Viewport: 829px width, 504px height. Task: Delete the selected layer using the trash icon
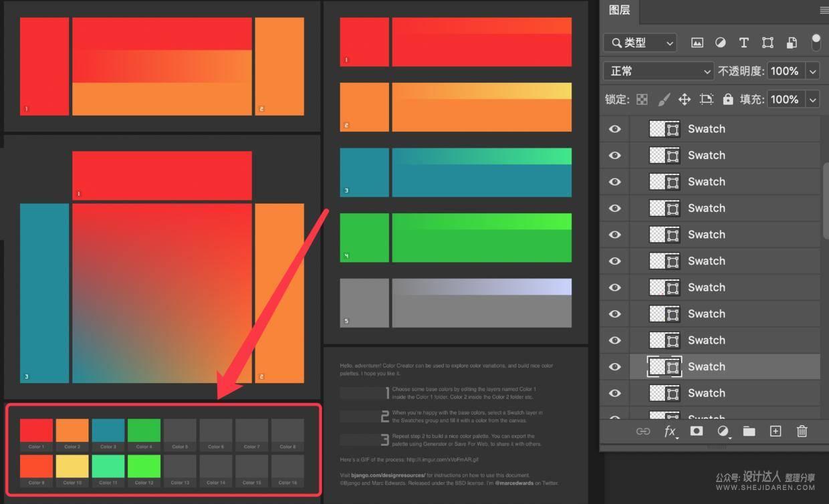pos(802,432)
